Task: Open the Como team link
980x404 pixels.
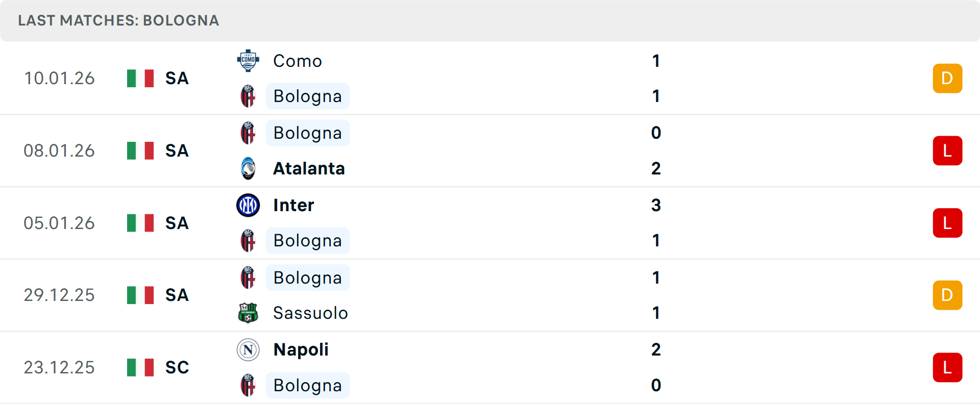Action: point(298,61)
